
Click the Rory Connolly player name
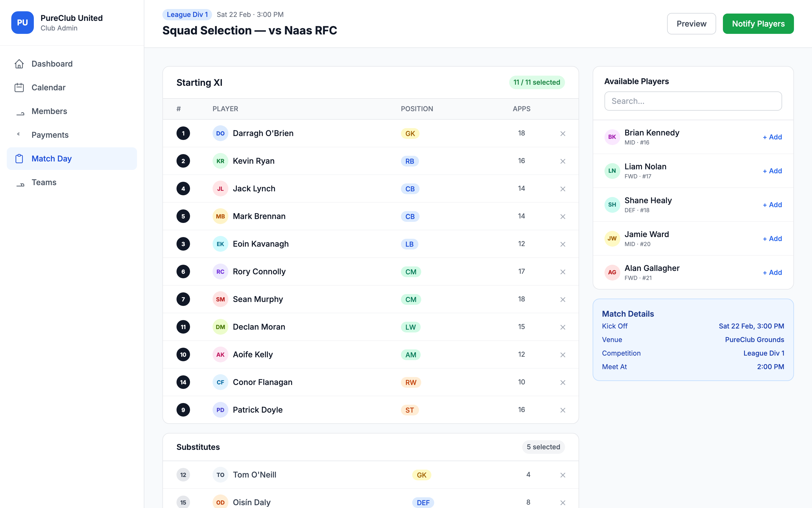pos(259,271)
